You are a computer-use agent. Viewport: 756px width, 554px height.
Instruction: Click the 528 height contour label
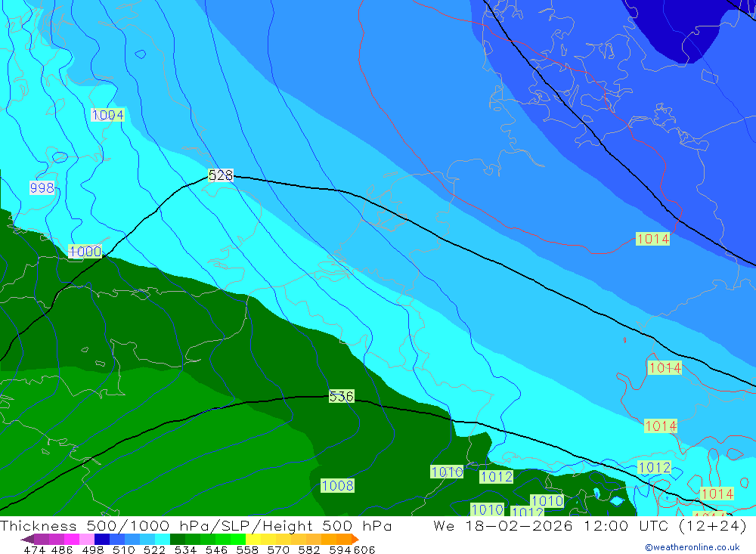221,175
